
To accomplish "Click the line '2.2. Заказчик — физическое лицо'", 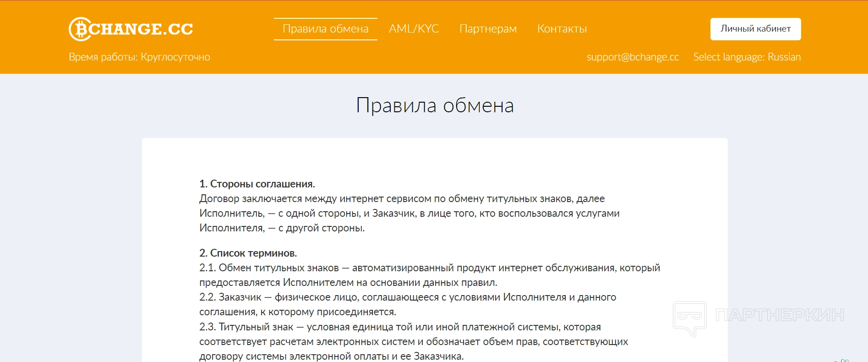I will (x=408, y=297).
